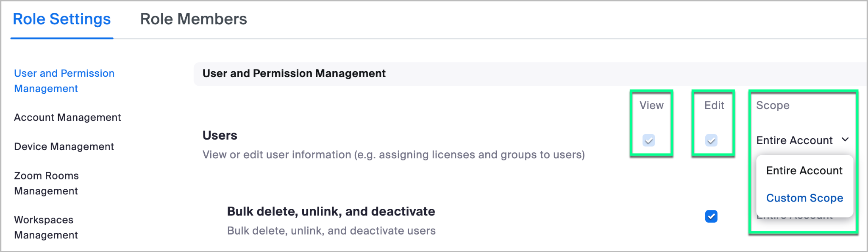Click the Edit column header
Screen dimensions: 868x252
pyautogui.click(x=714, y=105)
